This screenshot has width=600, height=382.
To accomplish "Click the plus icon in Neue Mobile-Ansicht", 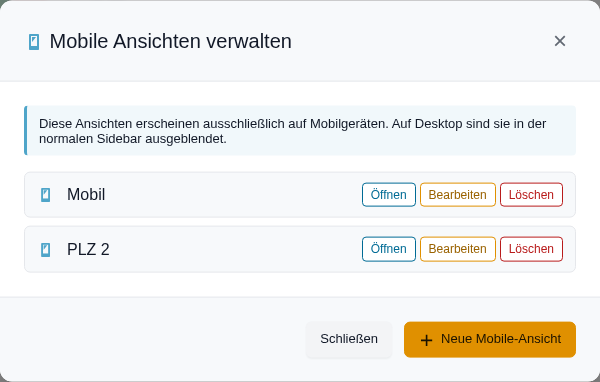I will click(426, 340).
